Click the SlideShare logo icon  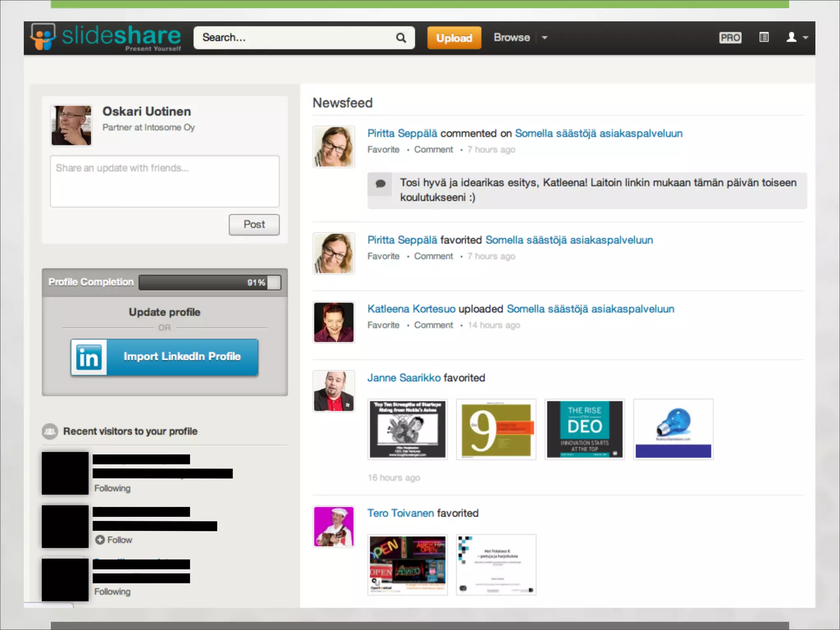tap(43, 37)
